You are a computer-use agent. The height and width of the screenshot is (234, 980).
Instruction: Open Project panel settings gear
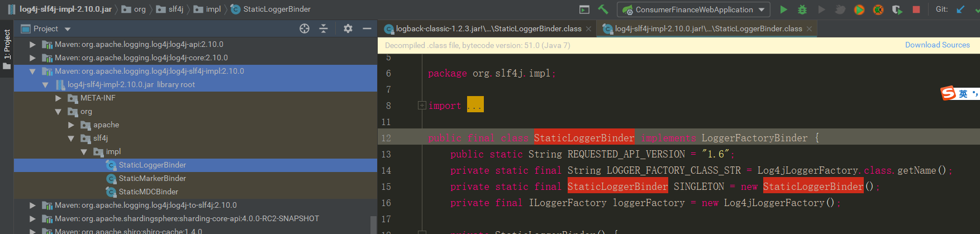pyautogui.click(x=348, y=28)
